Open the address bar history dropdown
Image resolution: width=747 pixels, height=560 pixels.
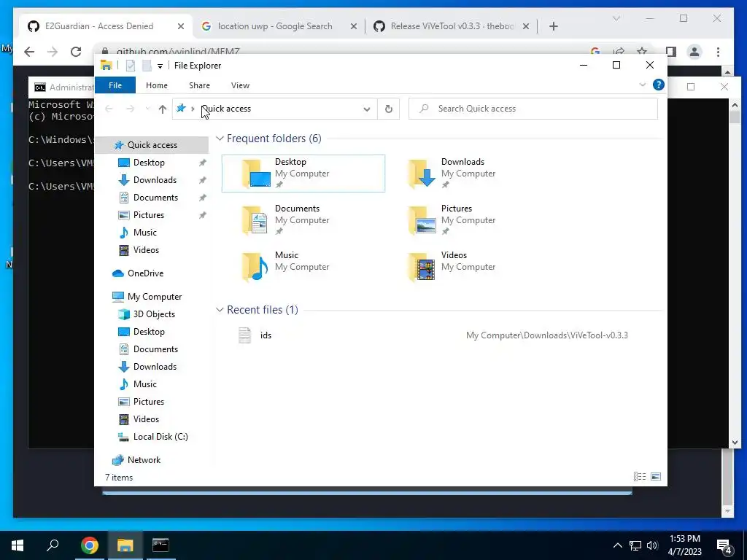click(x=367, y=109)
